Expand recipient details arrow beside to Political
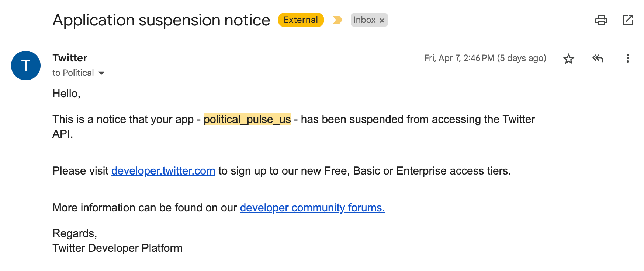644x271 pixels. [x=101, y=73]
